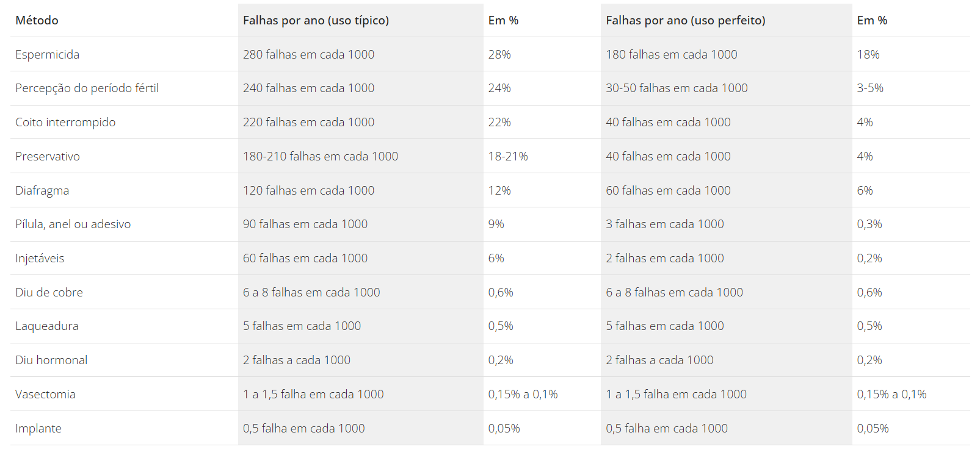The height and width of the screenshot is (452, 980).
Task: Select the 30-50 falhas em cada 1000 cell
Action: 677,88
